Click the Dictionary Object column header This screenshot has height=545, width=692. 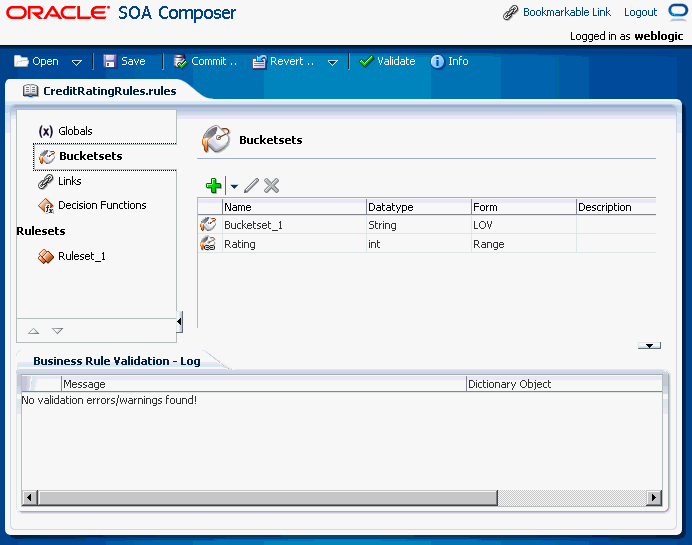coord(564,384)
